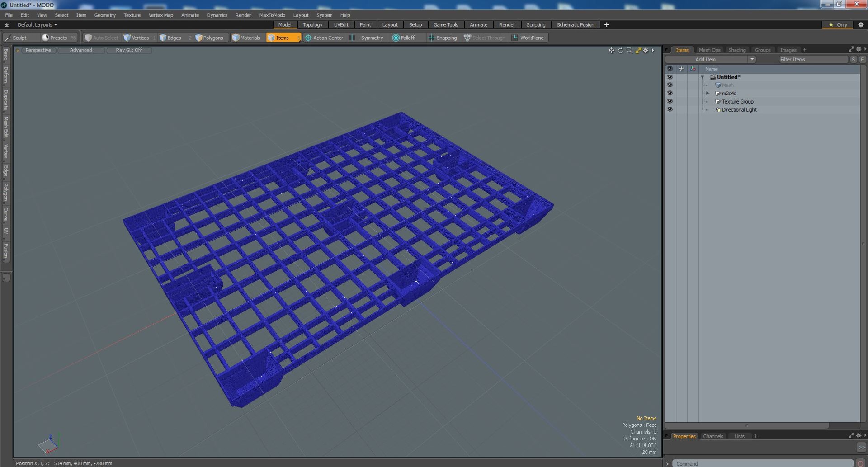Click the layout settings gear at top right

(861, 25)
